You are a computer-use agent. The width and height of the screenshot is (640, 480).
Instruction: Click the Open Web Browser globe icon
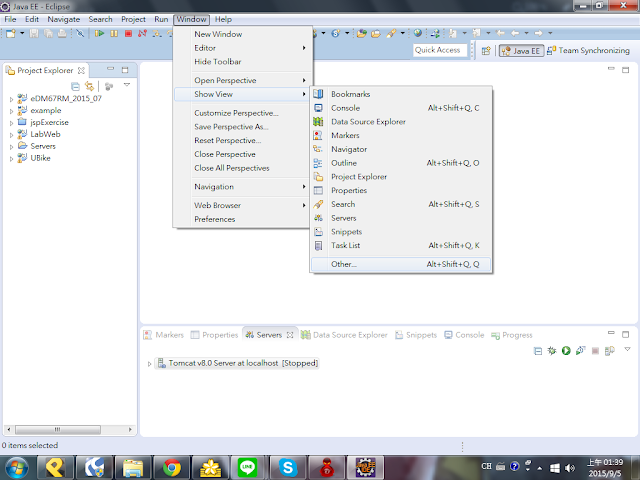(418, 33)
